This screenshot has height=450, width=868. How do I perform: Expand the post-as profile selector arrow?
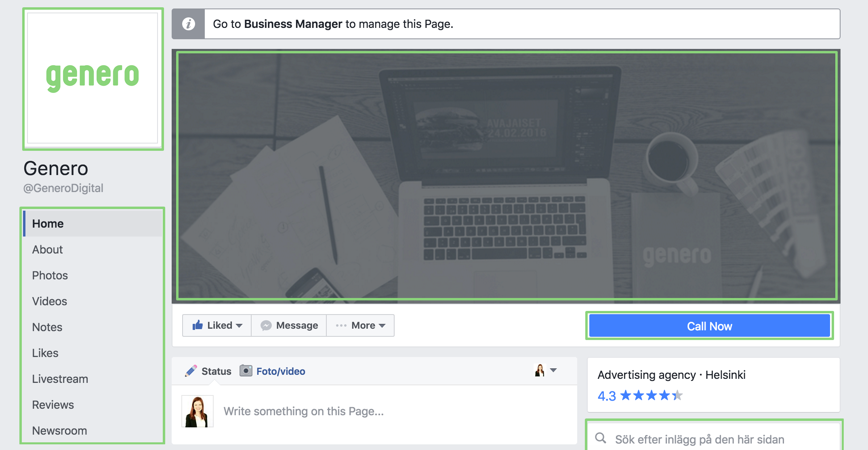point(553,370)
